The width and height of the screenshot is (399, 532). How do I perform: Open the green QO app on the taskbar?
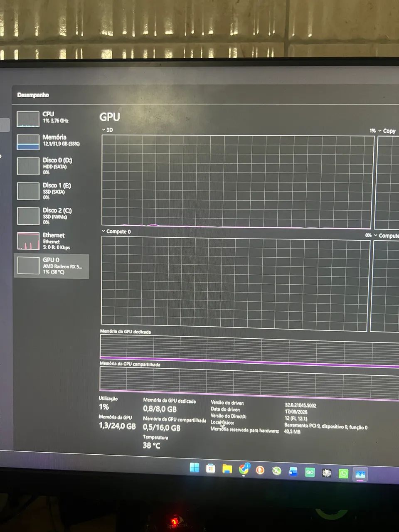pyautogui.click(x=310, y=472)
